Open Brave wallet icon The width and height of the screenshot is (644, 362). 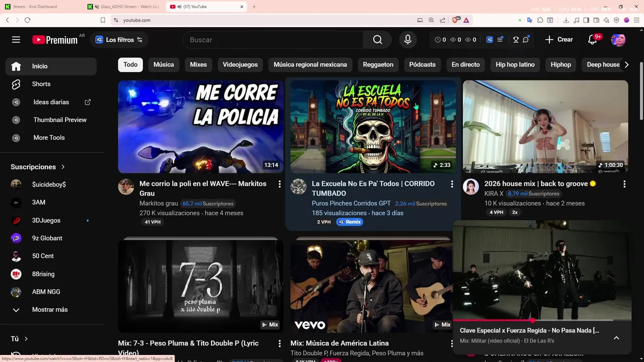click(x=596, y=20)
